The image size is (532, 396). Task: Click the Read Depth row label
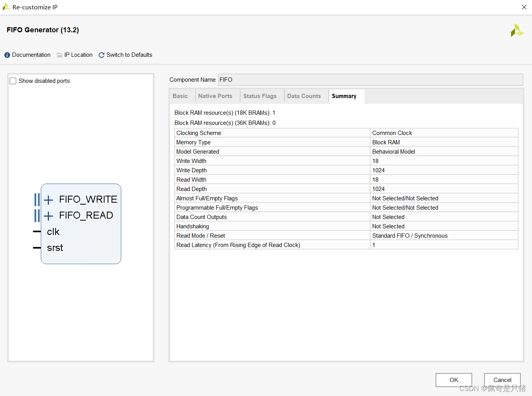[192, 189]
